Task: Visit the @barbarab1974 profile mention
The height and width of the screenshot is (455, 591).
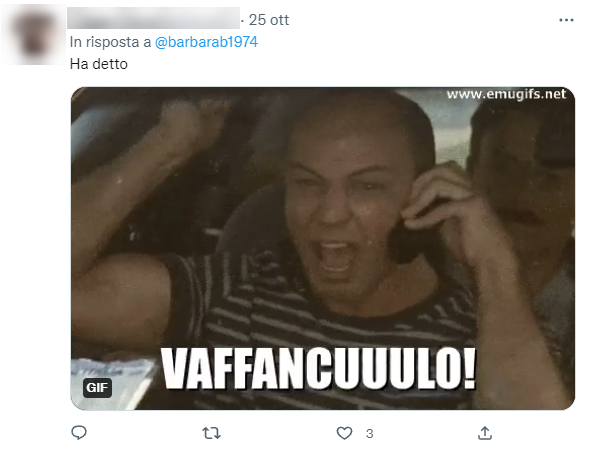Action: [206, 42]
